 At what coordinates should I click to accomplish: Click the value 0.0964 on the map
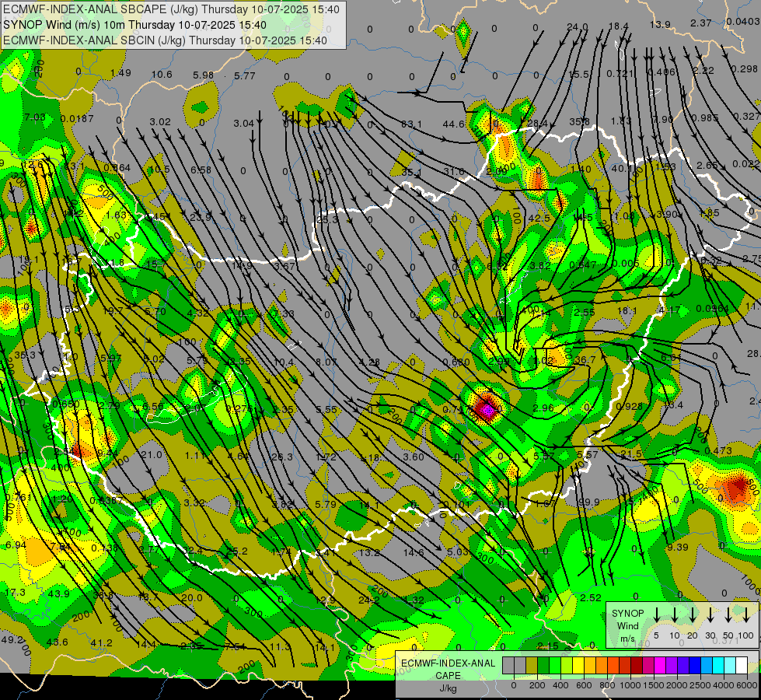712,309
